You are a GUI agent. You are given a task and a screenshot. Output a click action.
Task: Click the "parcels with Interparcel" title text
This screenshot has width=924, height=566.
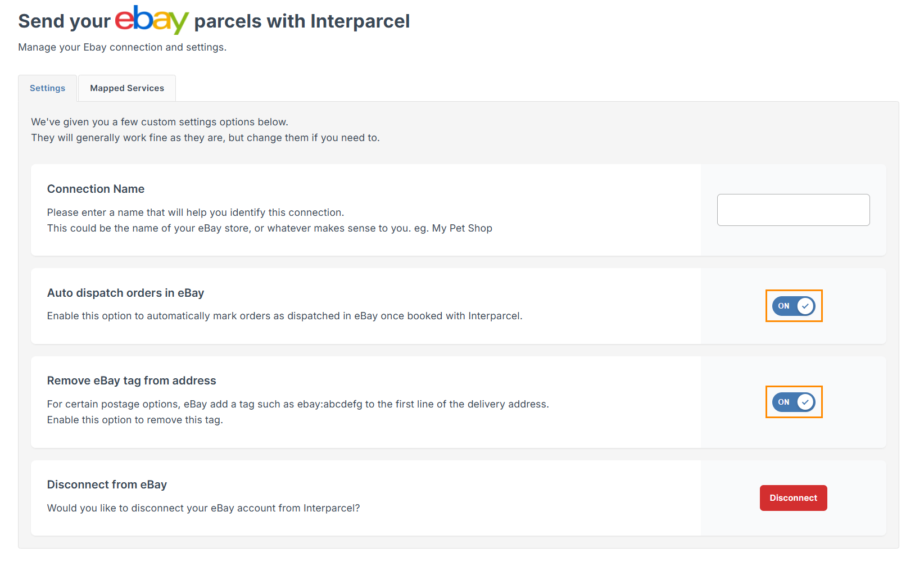pos(302,21)
